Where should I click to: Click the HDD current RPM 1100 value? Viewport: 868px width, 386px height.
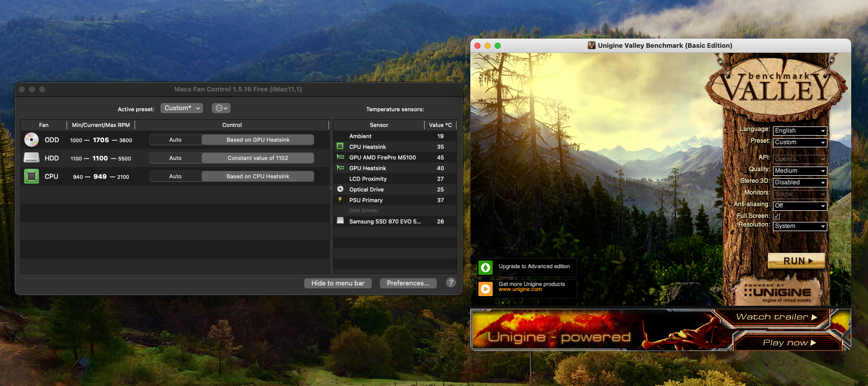click(100, 158)
